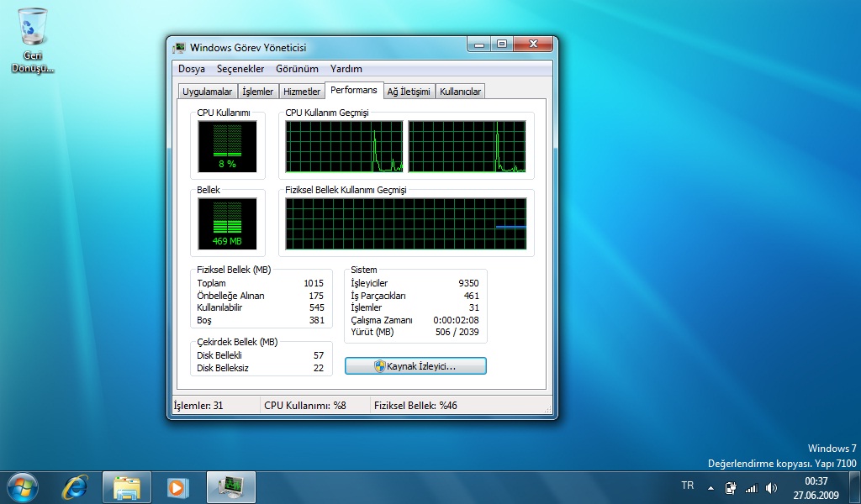Launch Windows Media Player from the taskbar
This screenshot has width=861, height=504.
177,487
